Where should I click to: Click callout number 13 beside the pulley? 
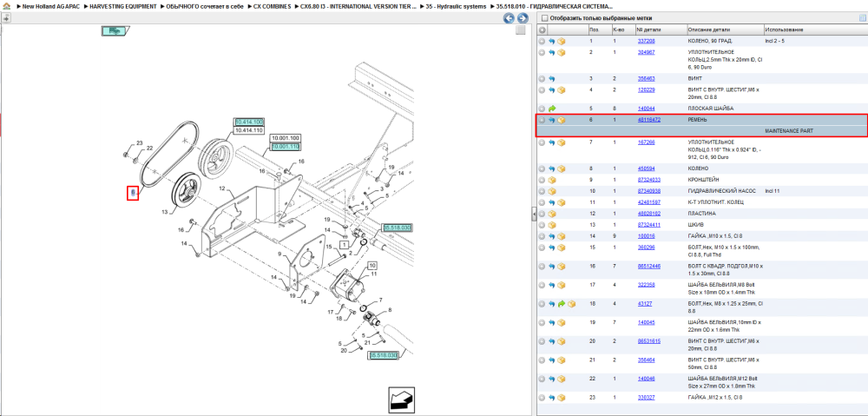tap(164, 212)
